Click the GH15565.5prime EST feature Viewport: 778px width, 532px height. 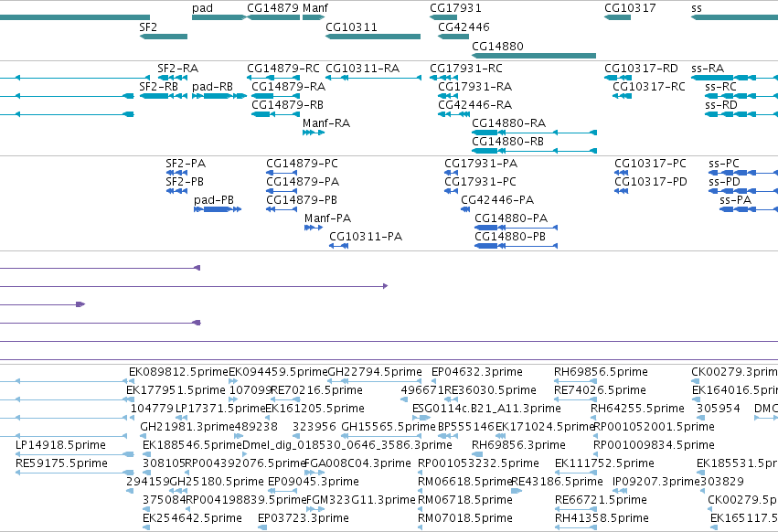click(381, 436)
